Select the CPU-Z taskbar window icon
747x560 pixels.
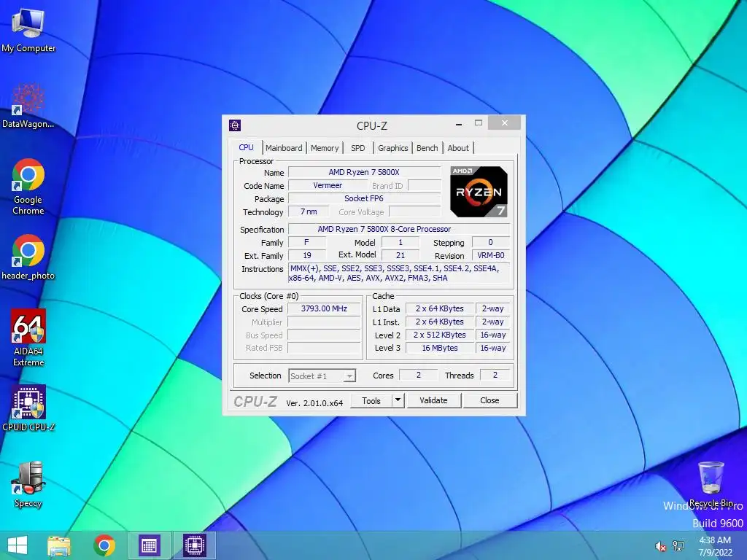[x=194, y=545]
